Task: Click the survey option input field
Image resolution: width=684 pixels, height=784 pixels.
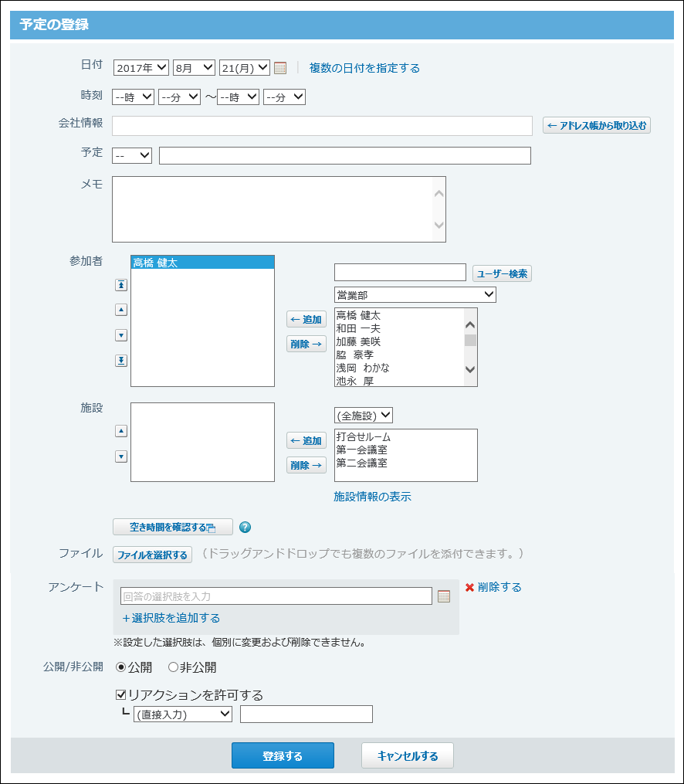Action: (x=276, y=596)
